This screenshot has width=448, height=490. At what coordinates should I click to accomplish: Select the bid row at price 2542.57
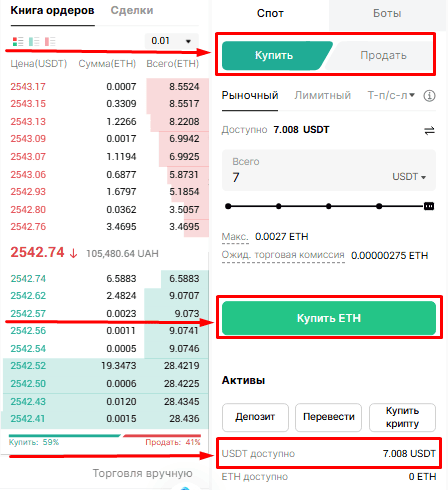pyautogui.click(x=105, y=314)
